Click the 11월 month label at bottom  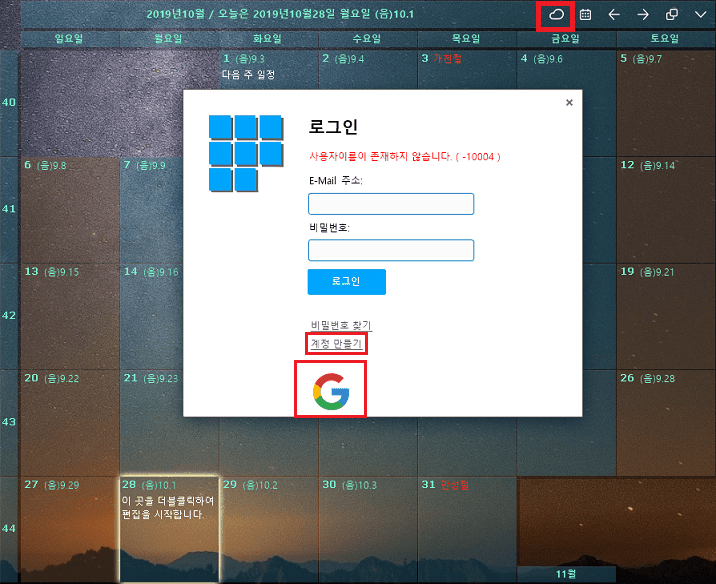click(566, 574)
